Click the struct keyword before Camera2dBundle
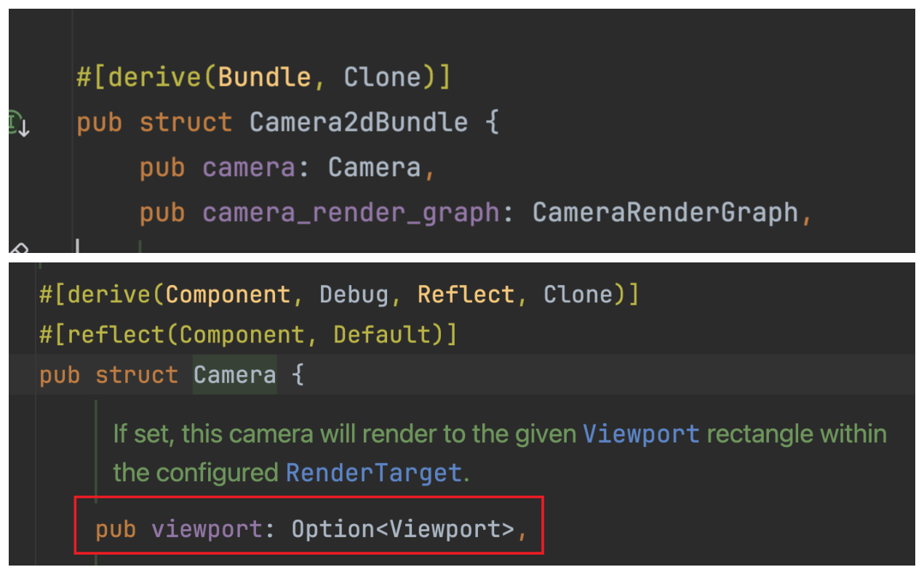This screenshot has height=575, width=924. point(186,122)
